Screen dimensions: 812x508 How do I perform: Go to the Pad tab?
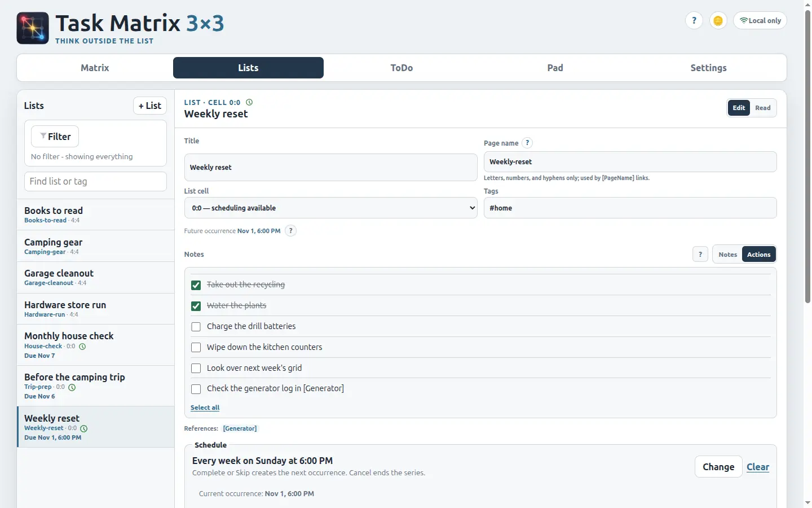555,68
